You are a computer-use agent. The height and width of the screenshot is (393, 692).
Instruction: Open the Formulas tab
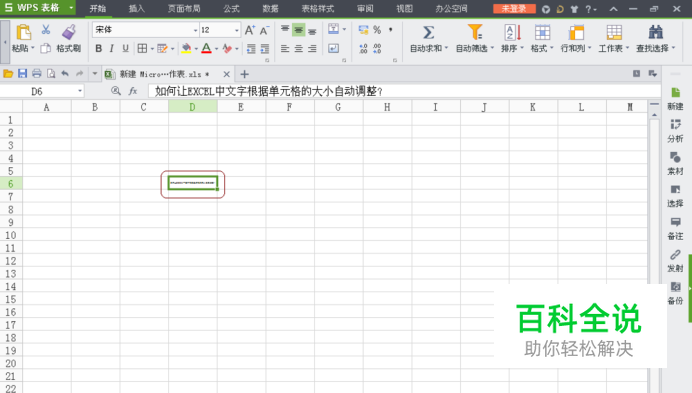tap(231, 8)
